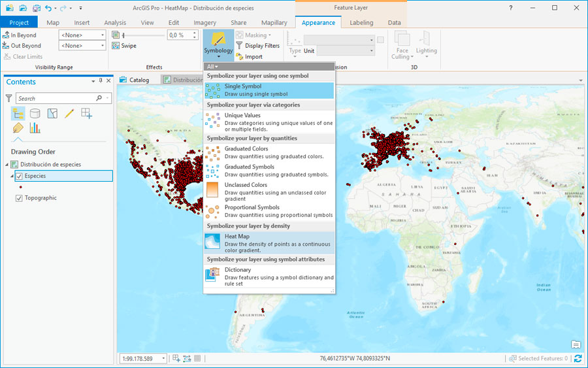The image size is (588, 368).
Task: Click the Redo arrow icon
Action: point(63,7)
